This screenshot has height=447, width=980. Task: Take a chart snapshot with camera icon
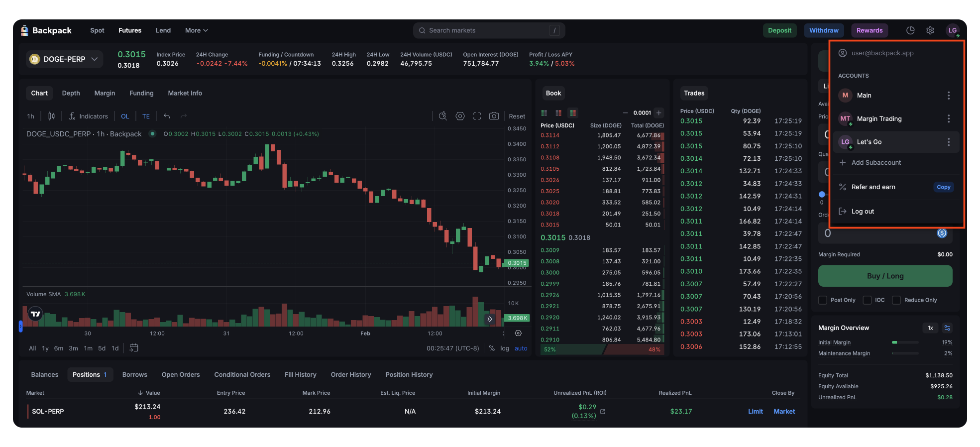[x=494, y=116]
